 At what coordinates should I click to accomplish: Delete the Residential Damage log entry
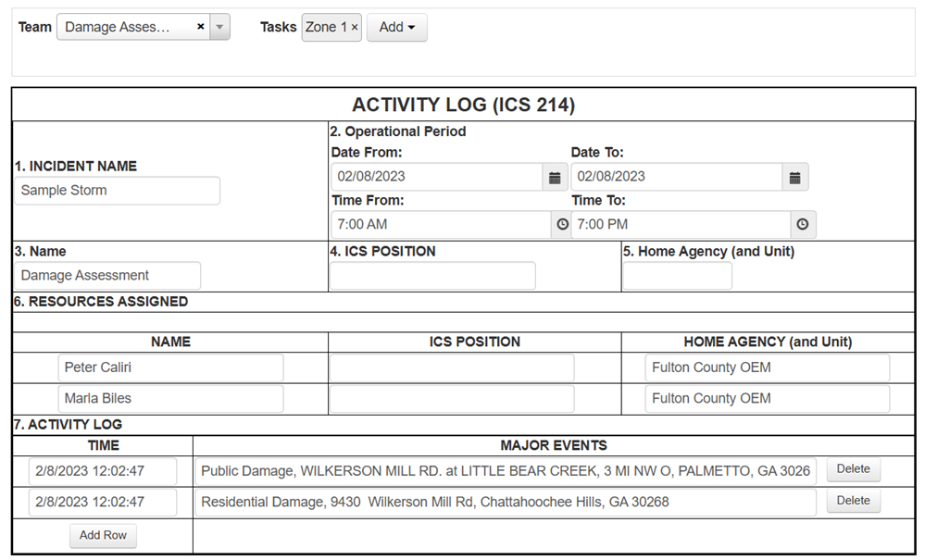click(x=852, y=501)
